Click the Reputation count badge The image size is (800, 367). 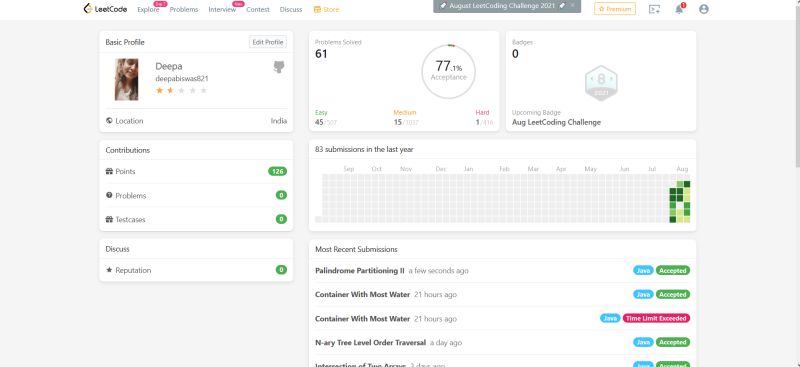[281, 270]
